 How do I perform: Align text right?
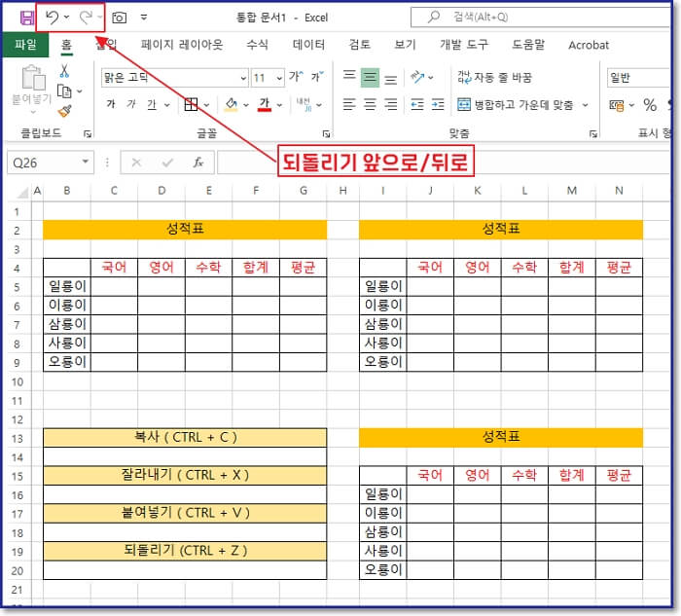(390, 105)
